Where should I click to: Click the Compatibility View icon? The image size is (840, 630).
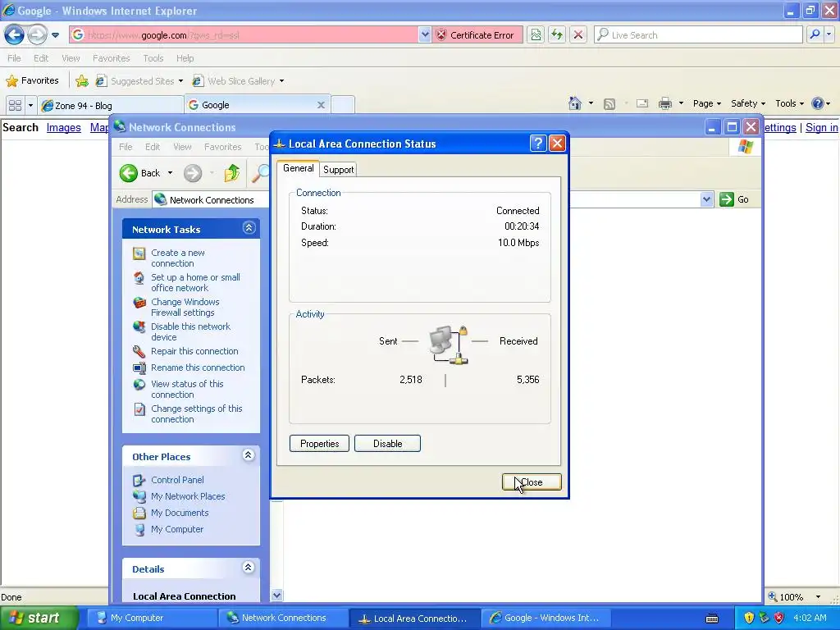click(536, 34)
